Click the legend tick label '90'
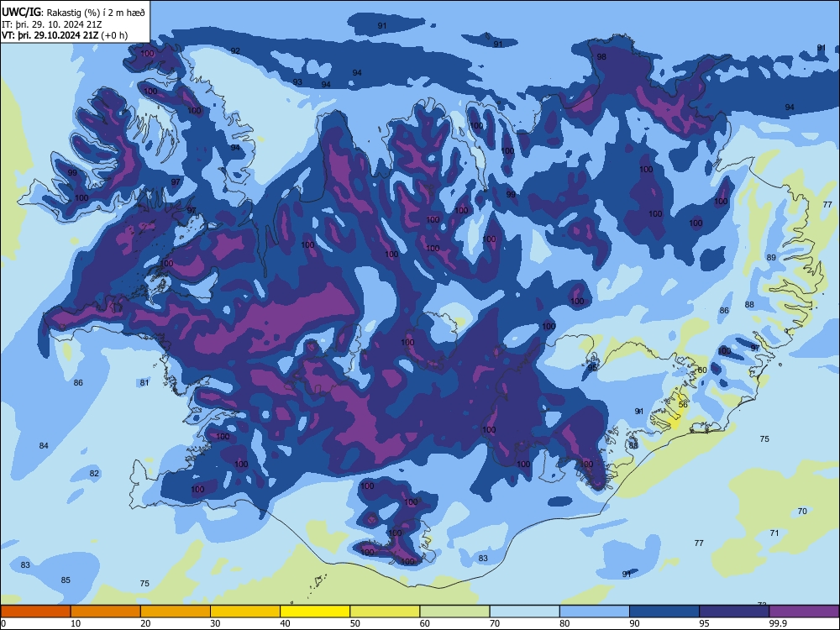Image resolution: width=840 pixels, height=630 pixels. (x=635, y=623)
